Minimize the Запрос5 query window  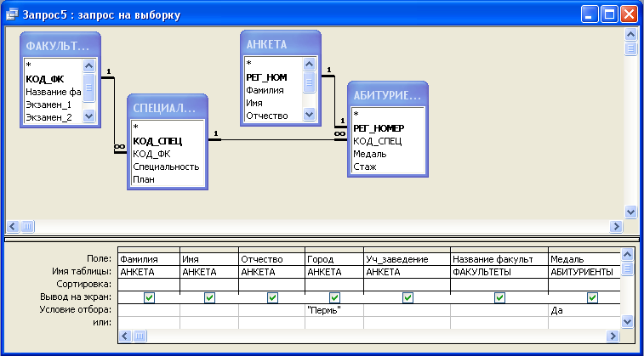coord(590,15)
